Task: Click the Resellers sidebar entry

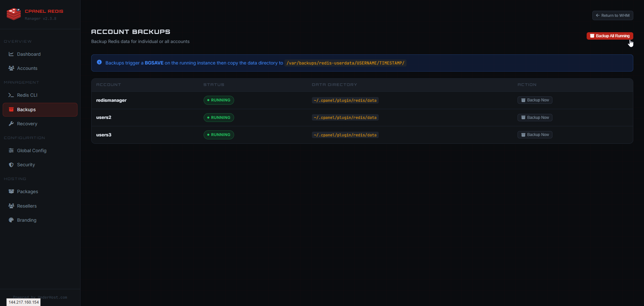Action: click(x=27, y=206)
